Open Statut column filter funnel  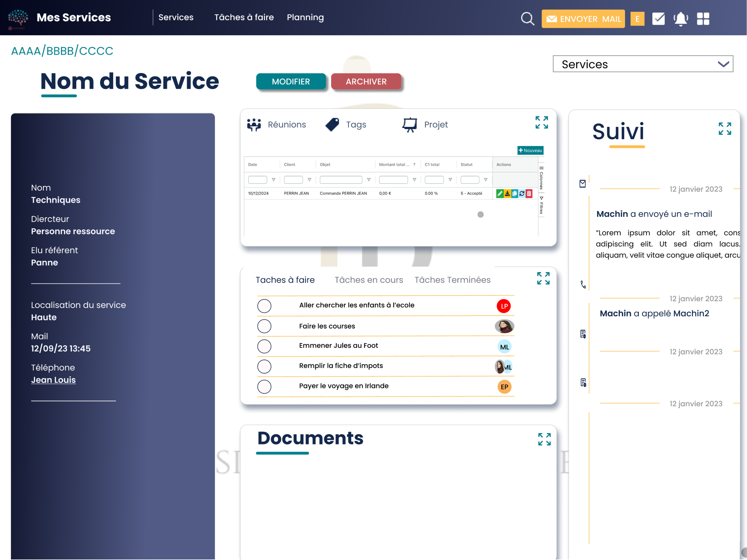point(486,180)
